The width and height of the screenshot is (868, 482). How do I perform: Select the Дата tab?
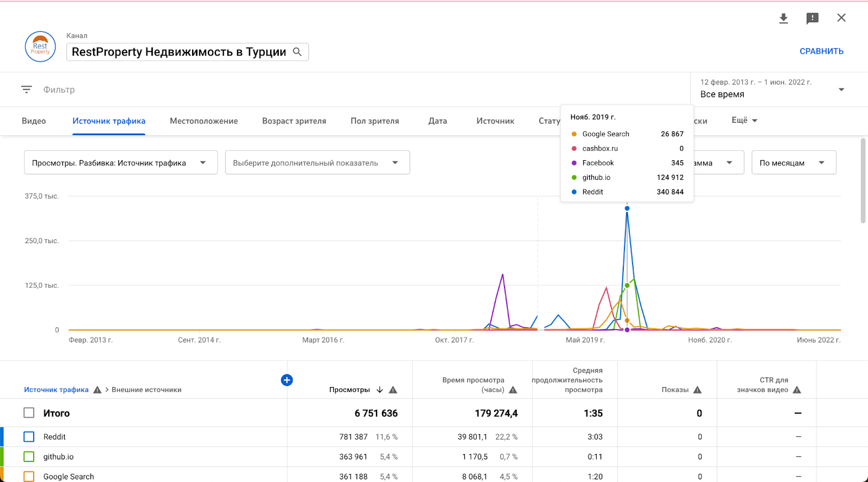point(438,121)
